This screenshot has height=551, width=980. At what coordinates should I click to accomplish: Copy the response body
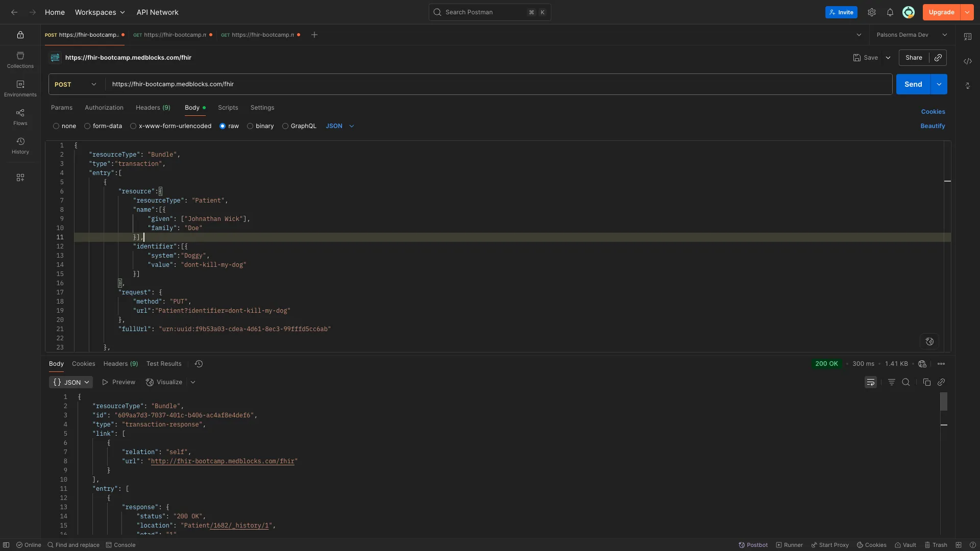click(x=926, y=382)
